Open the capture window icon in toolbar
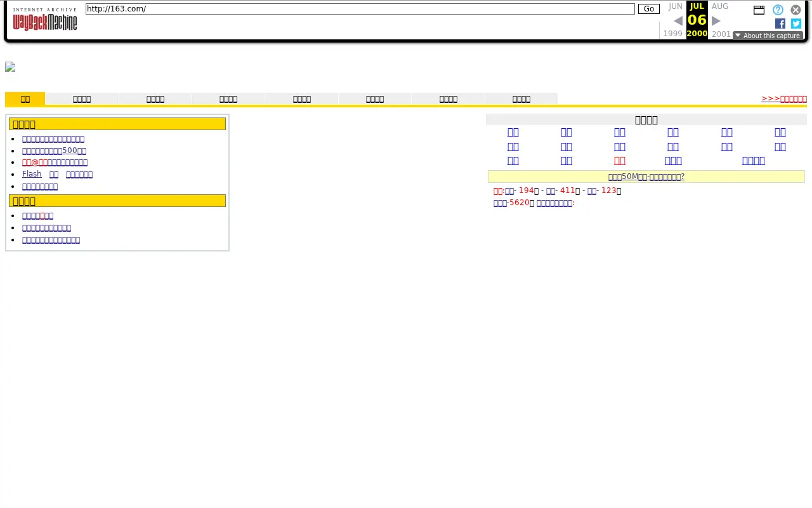812x508 pixels. (759, 10)
